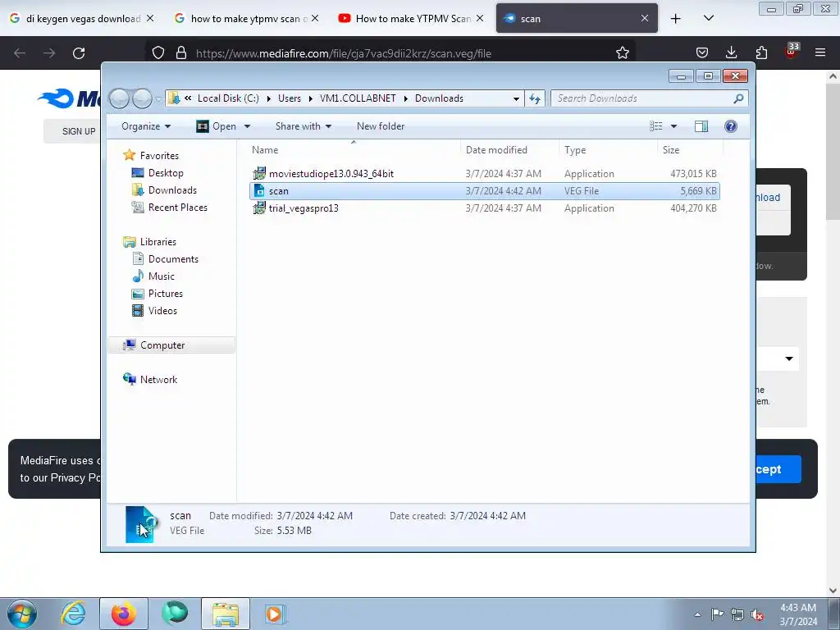
Task: Open Organize dropdown menu
Action: click(146, 126)
